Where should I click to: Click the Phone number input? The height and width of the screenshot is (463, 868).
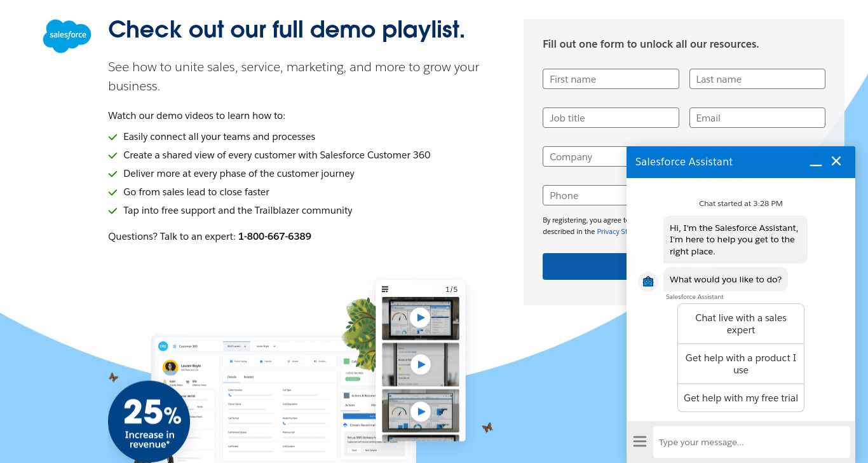tap(585, 195)
